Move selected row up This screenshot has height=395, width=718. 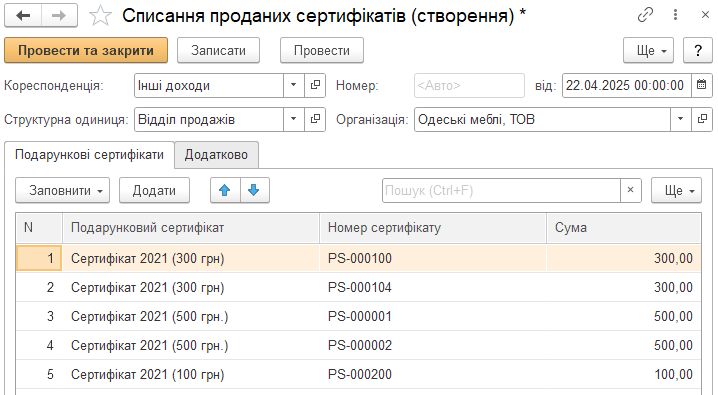pos(225,190)
